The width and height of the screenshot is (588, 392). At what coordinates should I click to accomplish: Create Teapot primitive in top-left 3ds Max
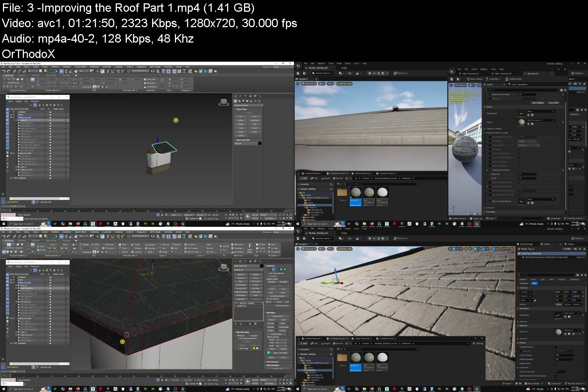(x=241, y=132)
